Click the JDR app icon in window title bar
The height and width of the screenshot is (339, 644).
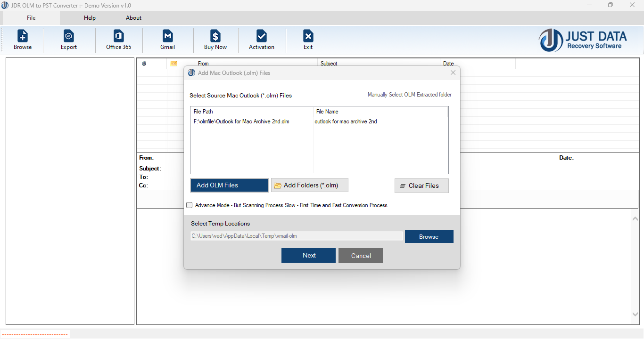(4, 5)
